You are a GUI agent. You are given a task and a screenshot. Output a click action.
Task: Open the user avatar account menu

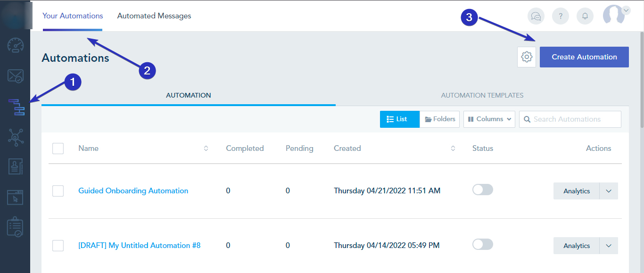coord(615,15)
